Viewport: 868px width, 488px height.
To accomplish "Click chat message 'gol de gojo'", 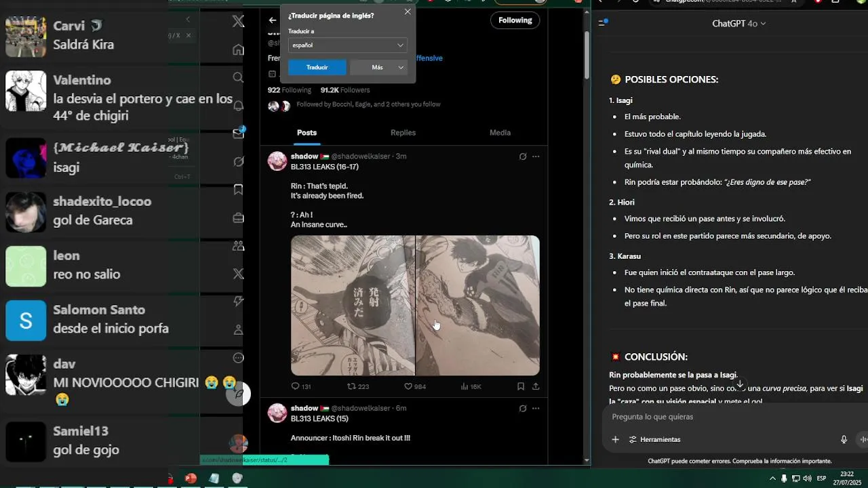I will [x=86, y=450].
